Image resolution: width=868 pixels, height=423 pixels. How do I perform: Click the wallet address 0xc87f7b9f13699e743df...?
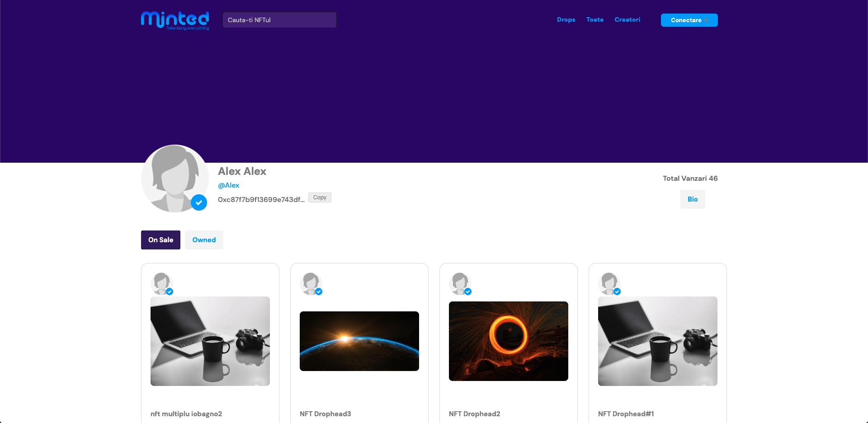[x=261, y=200]
